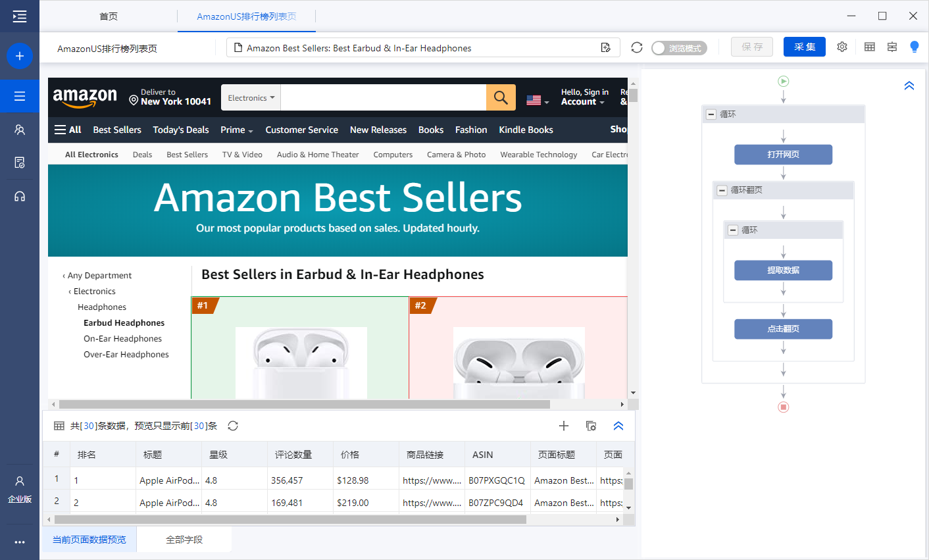The image size is (929, 560).
Task: Open the US flag language dropdown
Action: click(x=538, y=100)
